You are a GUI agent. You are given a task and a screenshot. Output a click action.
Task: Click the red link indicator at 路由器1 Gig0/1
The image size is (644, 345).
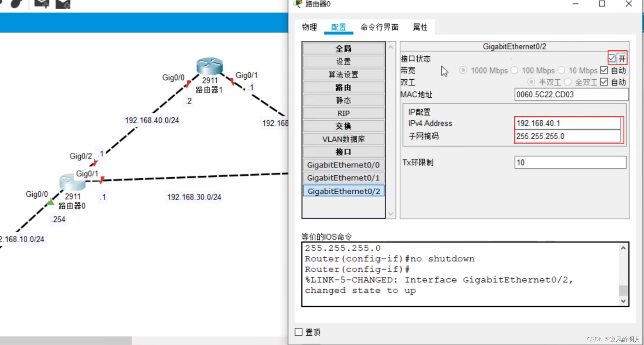pyautogui.click(x=232, y=82)
